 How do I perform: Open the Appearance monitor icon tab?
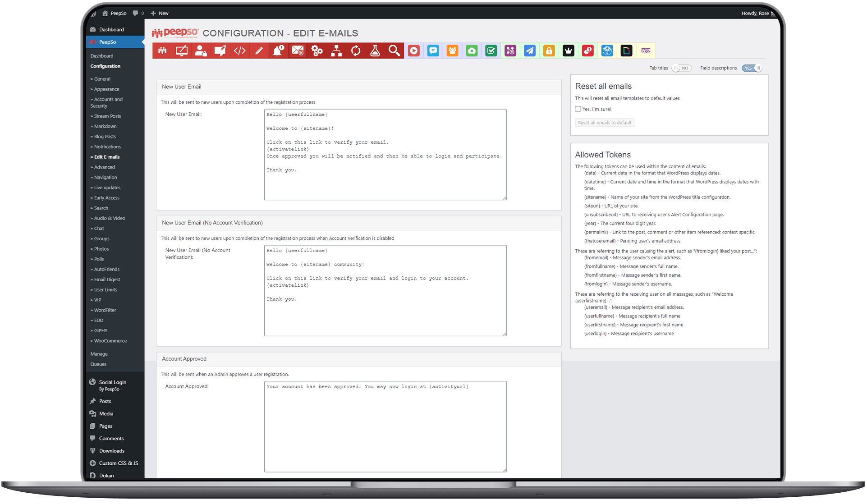(x=182, y=51)
